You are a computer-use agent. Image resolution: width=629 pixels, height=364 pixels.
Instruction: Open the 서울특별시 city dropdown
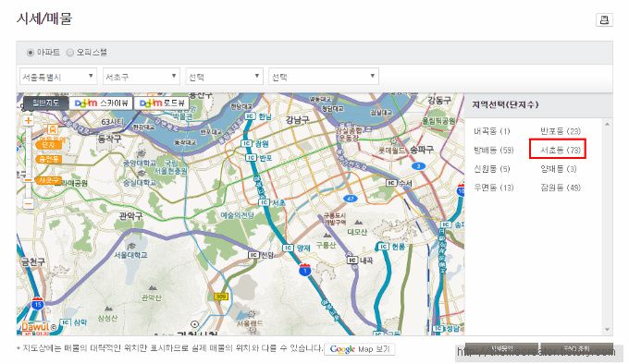coord(58,77)
